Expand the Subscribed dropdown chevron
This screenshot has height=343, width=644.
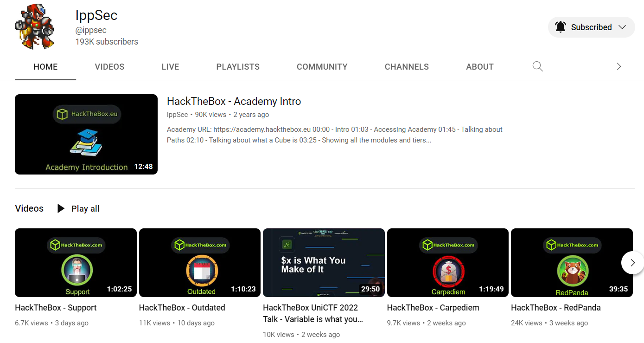point(622,27)
